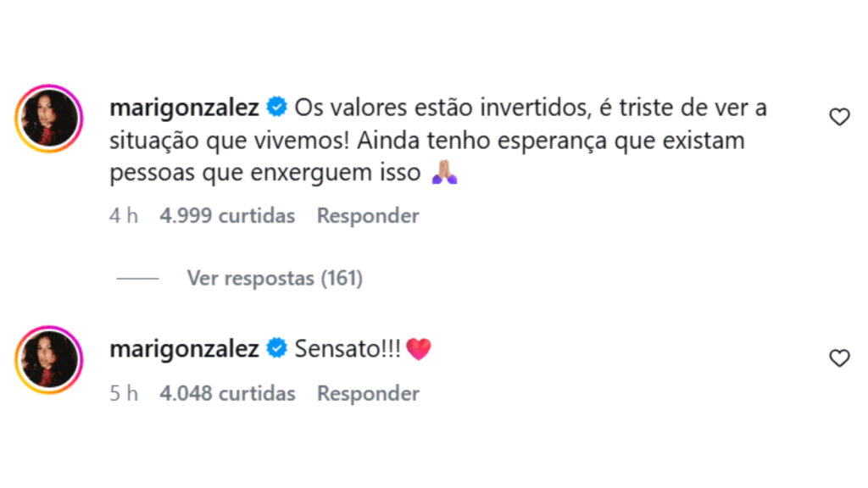
Task: Like the comment about "valores invertidos"
Action: point(838,118)
